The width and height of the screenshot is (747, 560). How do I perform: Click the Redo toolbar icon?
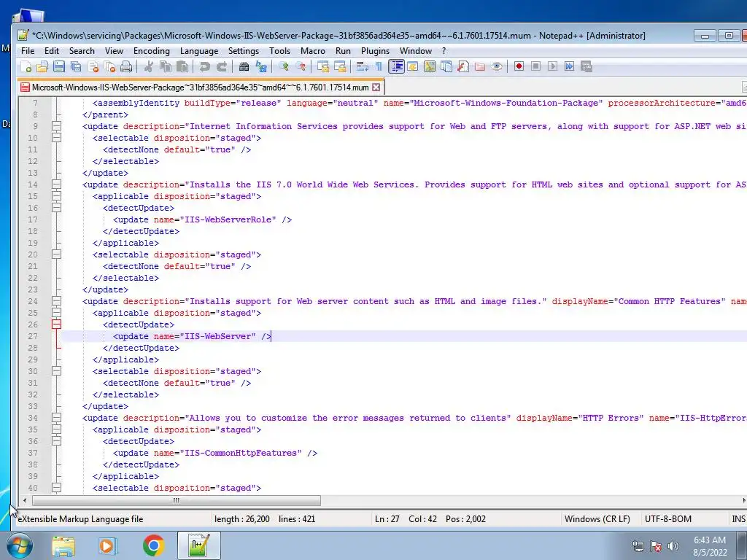pos(222,66)
